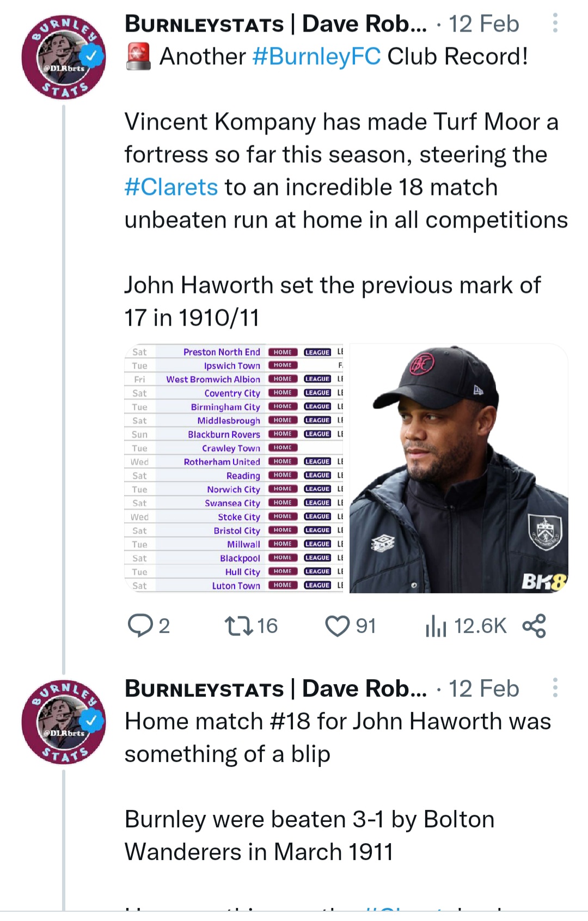Tap the BurnleyStats name on second tweet

pos(275,688)
